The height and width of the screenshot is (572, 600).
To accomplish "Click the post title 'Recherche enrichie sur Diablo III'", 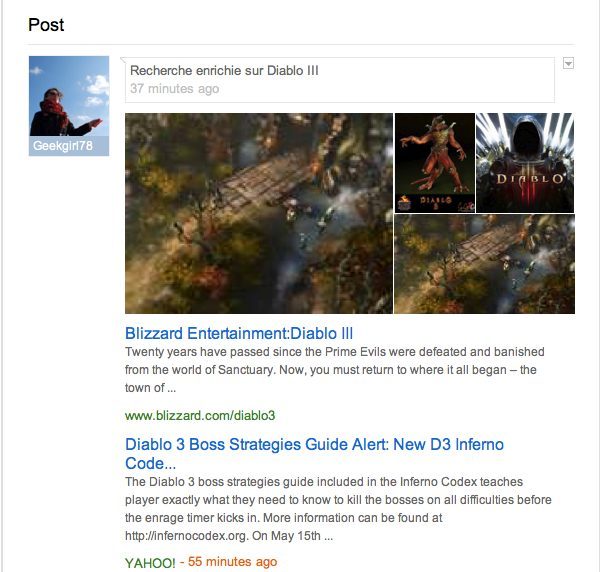I will [224, 70].
